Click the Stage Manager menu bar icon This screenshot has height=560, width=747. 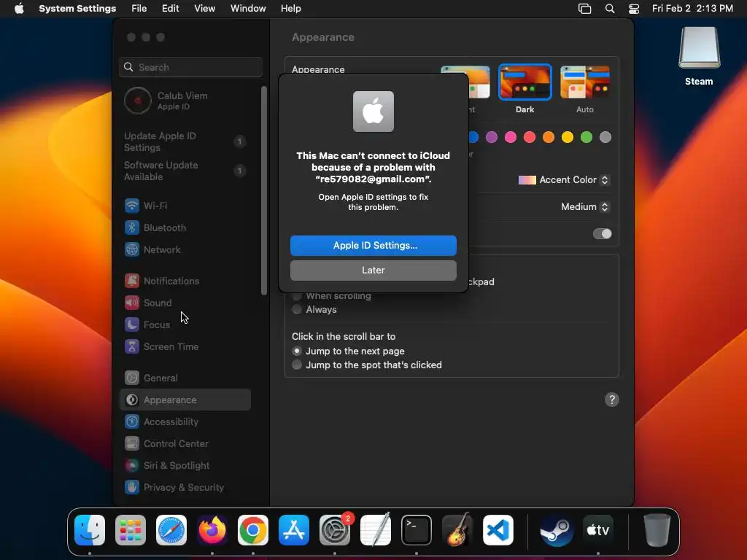[584, 9]
